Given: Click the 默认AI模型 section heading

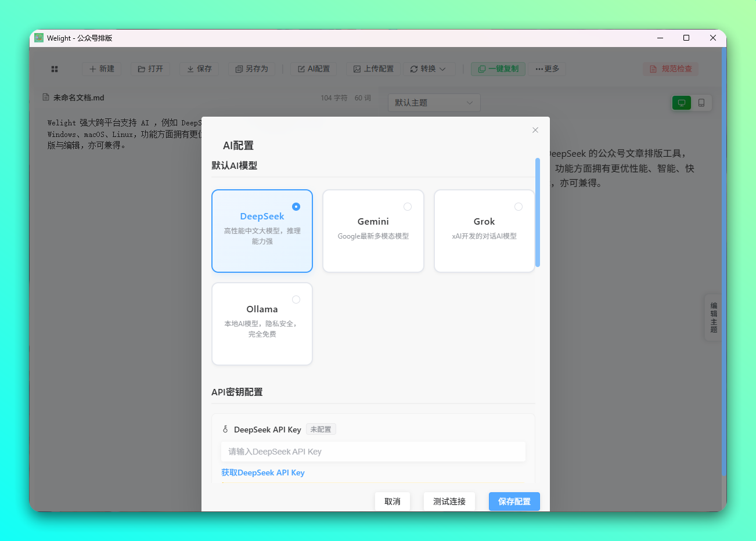Looking at the screenshot, I should (235, 165).
